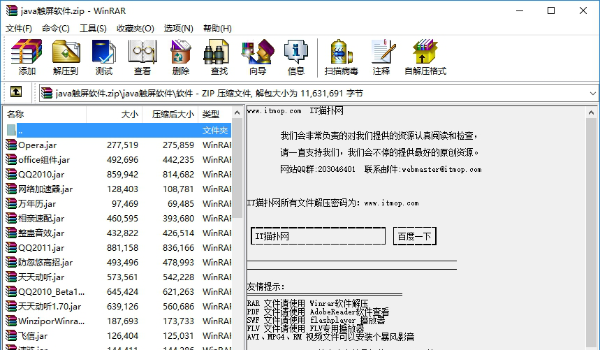
Task: Click the 相亲速配.jar file icon
Action: (11, 218)
